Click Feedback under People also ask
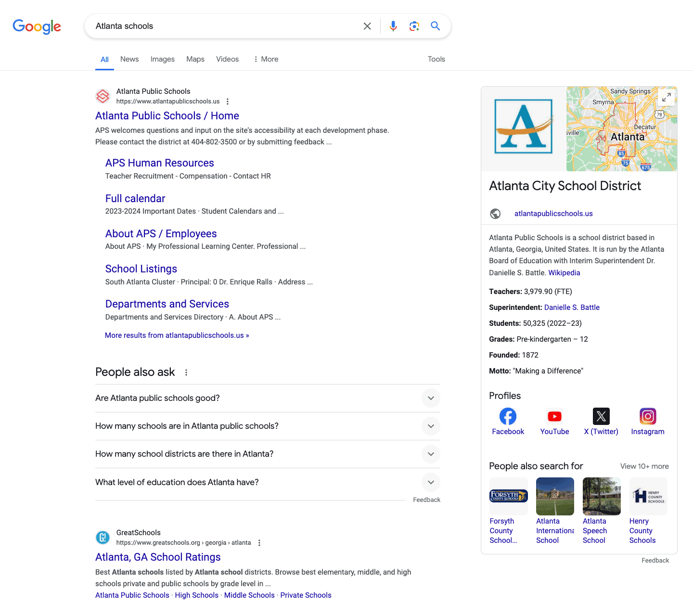The image size is (693, 616). tap(426, 500)
